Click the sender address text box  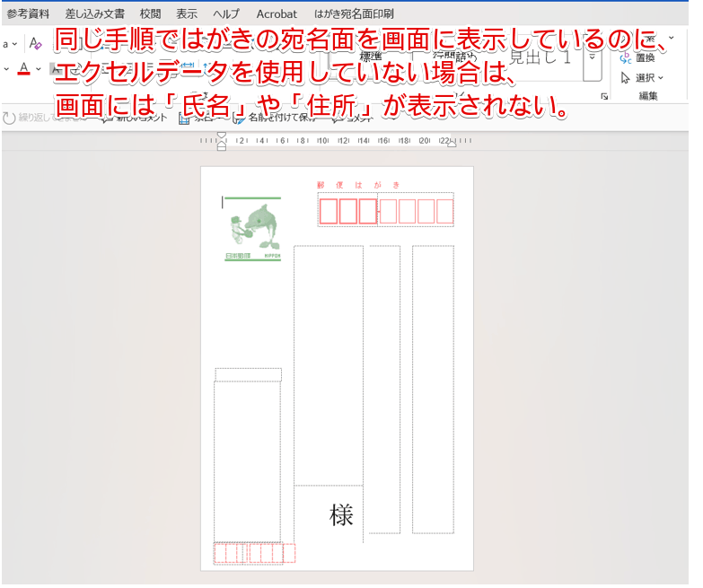tap(248, 461)
